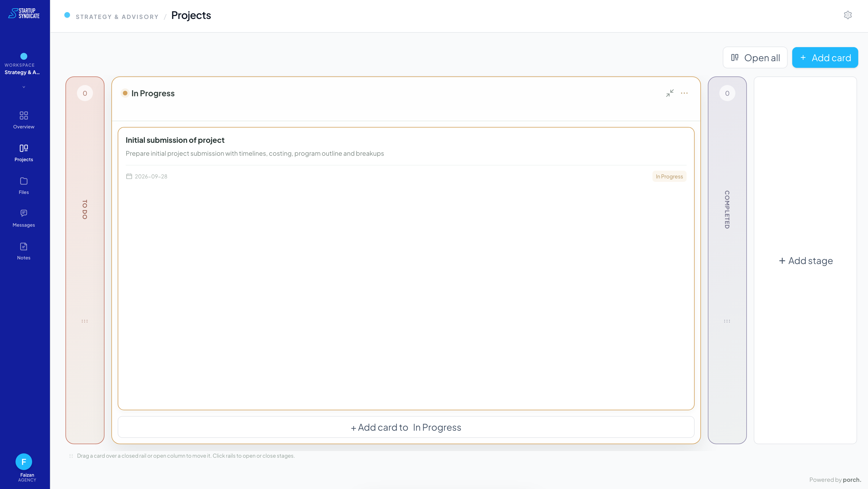This screenshot has height=489, width=868.
Task: Click the TO DO rail card count badge
Action: [x=85, y=93]
